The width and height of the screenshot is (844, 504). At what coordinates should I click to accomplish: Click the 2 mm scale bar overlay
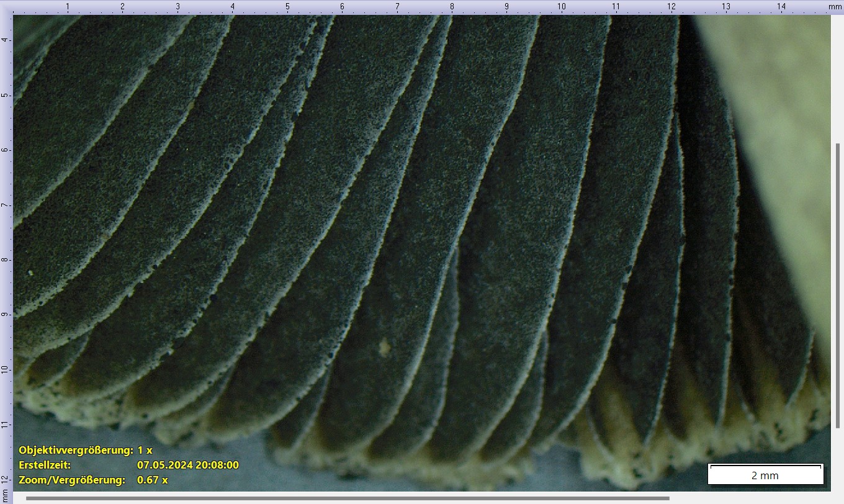pos(765,475)
